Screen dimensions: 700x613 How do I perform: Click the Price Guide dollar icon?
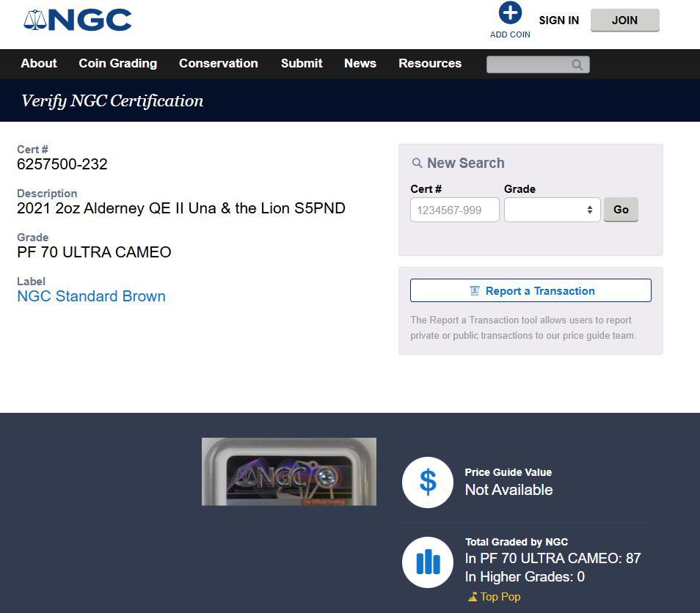coord(428,482)
